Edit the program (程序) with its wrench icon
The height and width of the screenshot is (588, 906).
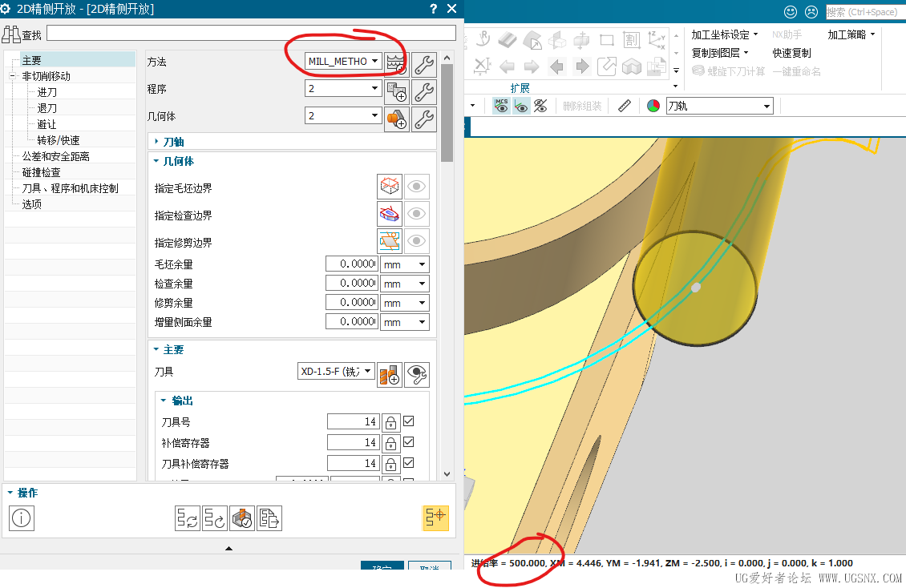tap(424, 91)
